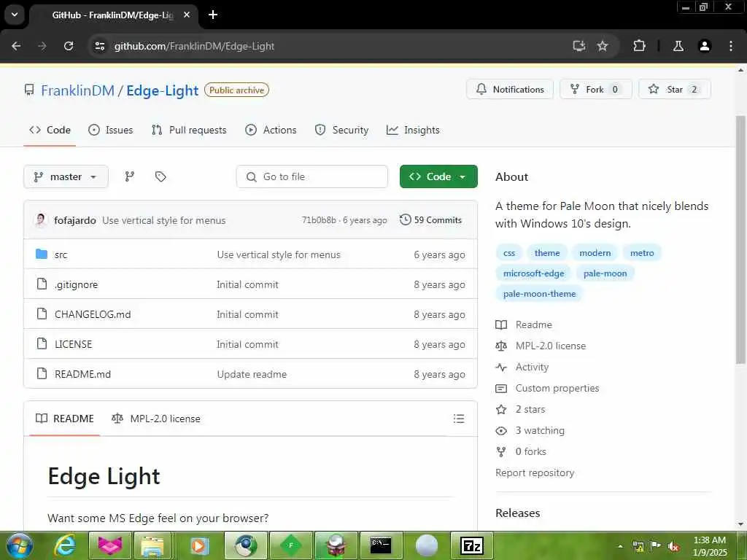Select the MPL-2.0 license tab

pyautogui.click(x=156, y=419)
